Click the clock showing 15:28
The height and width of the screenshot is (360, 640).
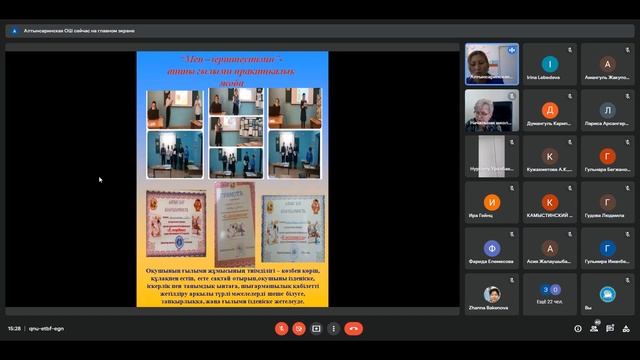[14, 329]
